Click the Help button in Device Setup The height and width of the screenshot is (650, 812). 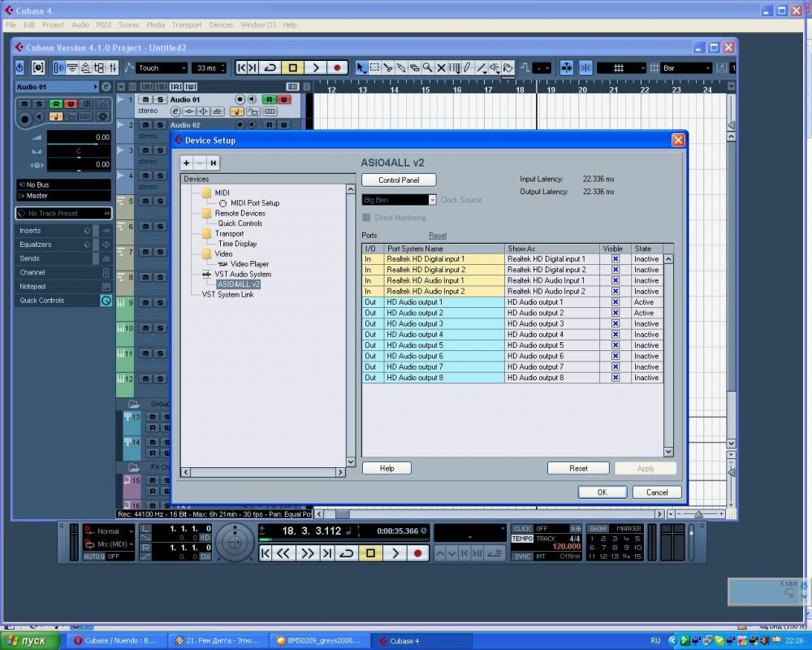pos(387,469)
